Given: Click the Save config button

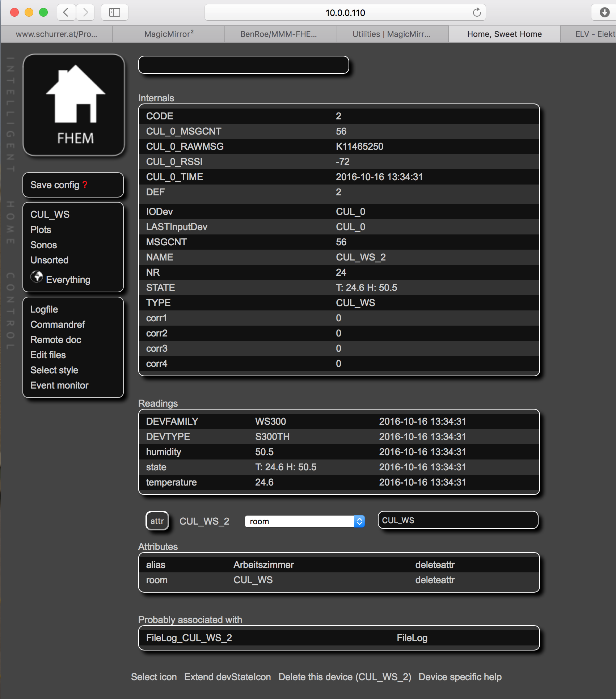Looking at the screenshot, I should pyautogui.click(x=55, y=185).
